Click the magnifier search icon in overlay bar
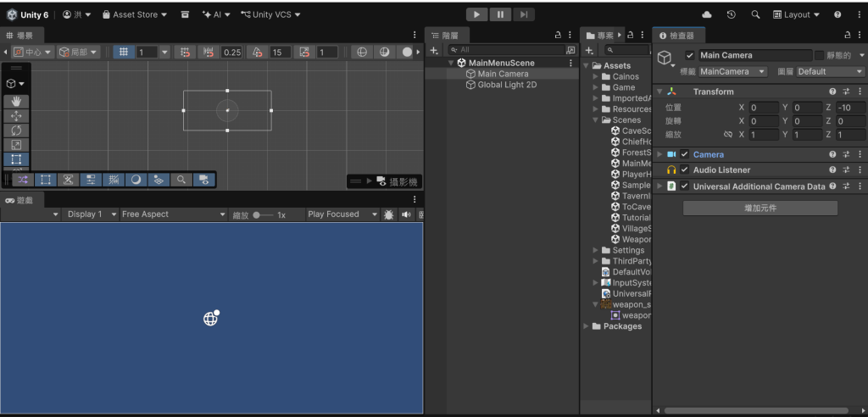The width and height of the screenshot is (868, 417). click(x=181, y=180)
